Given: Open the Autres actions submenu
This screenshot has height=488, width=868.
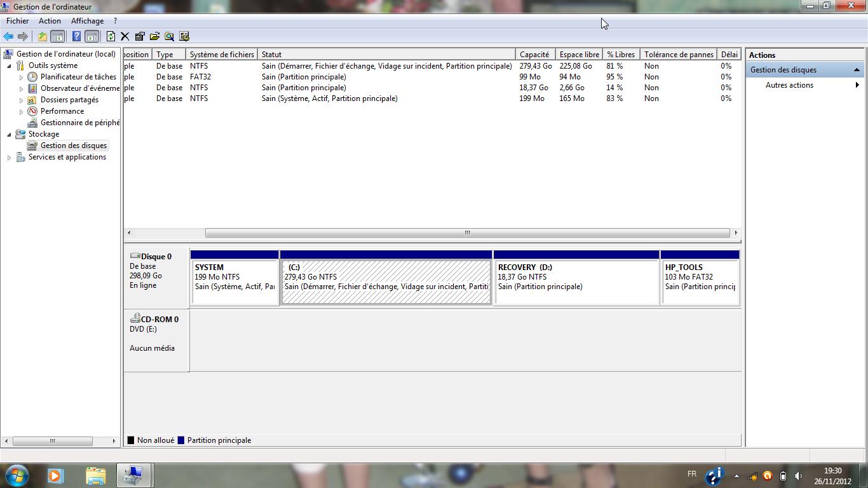Looking at the screenshot, I should [804, 85].
